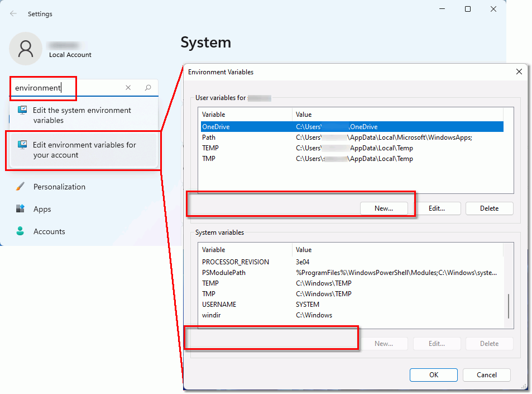Select the Path user variable row
The height and width of the screenshot is (394, 532).
[352, 137]
